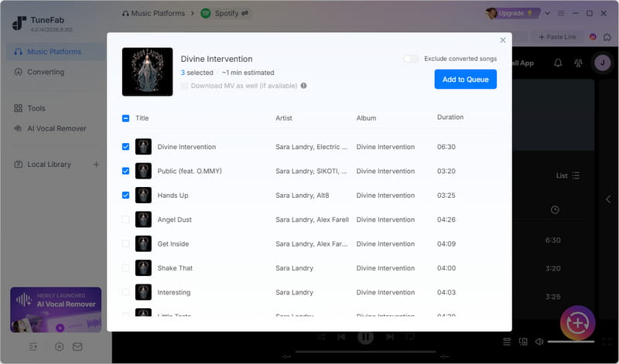The width and height of the screenshot is (619, 364).
Task: Click the Hands Up track thumbnail
Action: click(x=143, y=196)
